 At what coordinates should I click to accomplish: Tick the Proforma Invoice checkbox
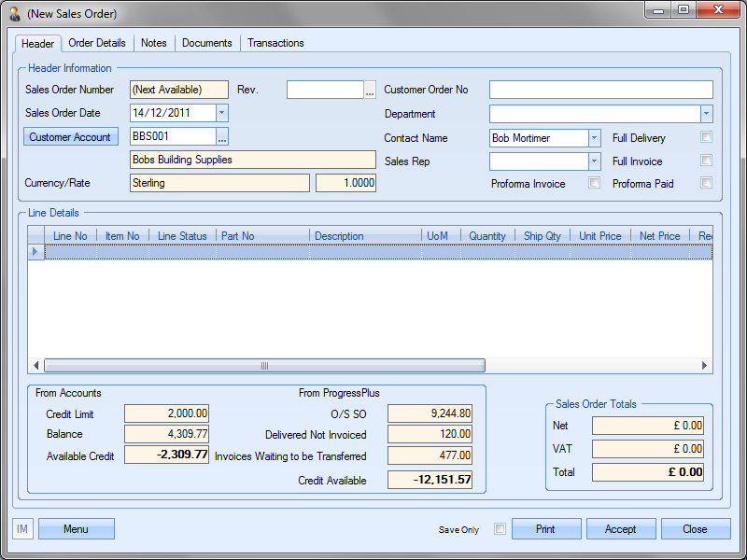[594, 183]
